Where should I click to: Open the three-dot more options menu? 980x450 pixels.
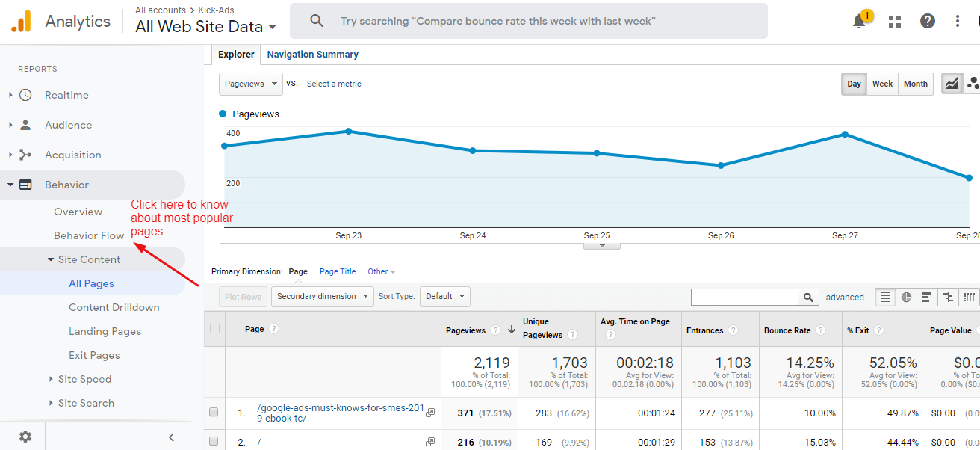coord(958,21)
